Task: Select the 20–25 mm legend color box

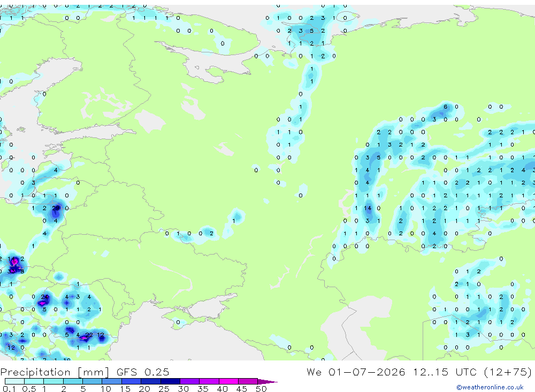Action: pyautogui.click(x=151, y=381)
